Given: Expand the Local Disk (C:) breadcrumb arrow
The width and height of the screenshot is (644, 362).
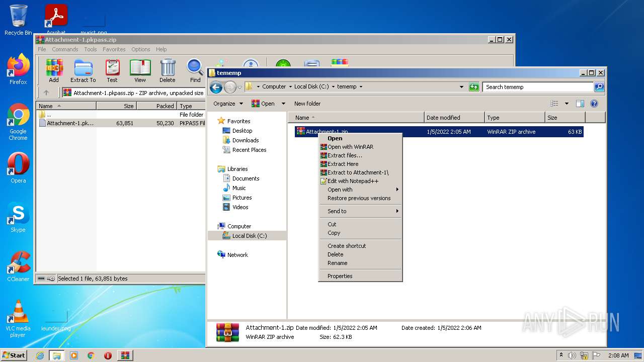Looking at the screenshot, I should click(333, 87).
